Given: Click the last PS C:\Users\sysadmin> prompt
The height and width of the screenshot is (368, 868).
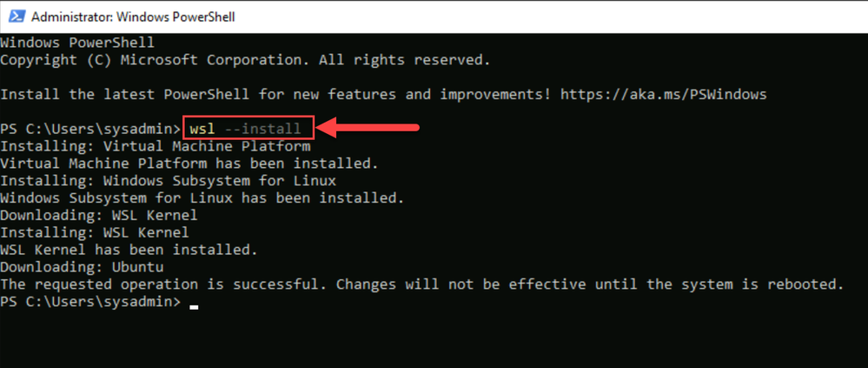Looking at the screenshot, I should [x=90, y=302].
